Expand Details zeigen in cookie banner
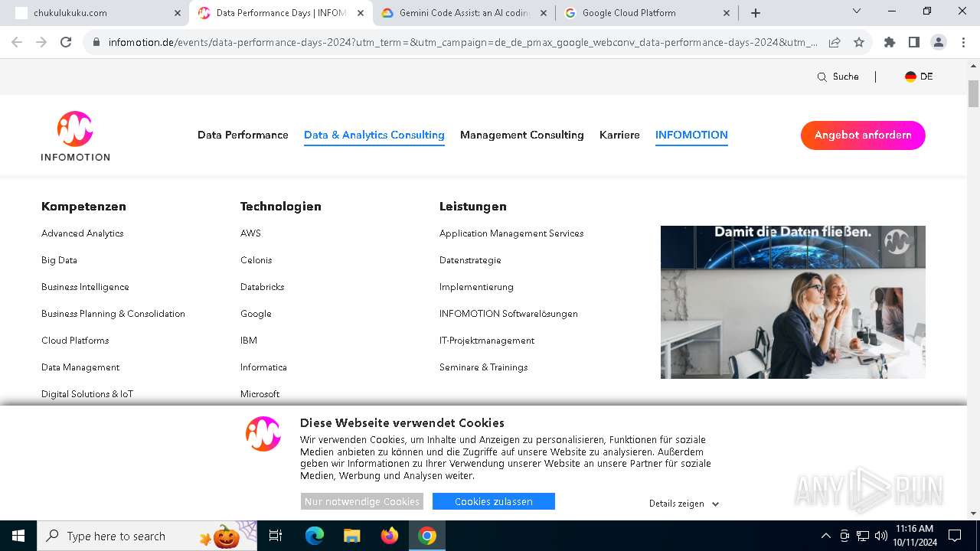 (684, 504)
